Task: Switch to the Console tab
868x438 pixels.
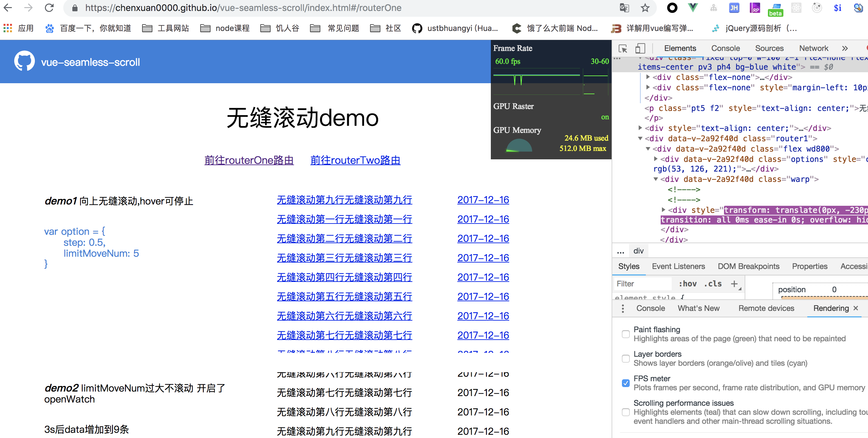Action: click(725, 48)
